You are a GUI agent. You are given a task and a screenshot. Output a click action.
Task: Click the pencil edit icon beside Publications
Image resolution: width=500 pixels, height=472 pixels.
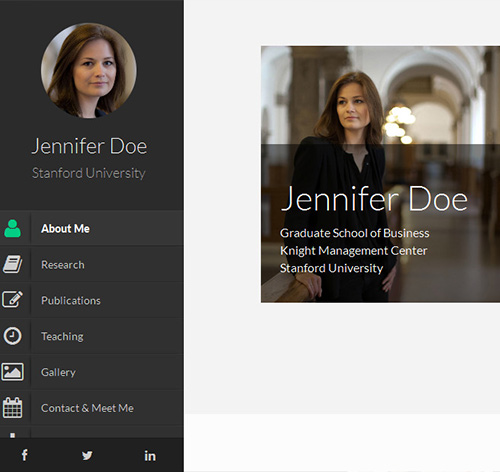click(x=12, y=299)
